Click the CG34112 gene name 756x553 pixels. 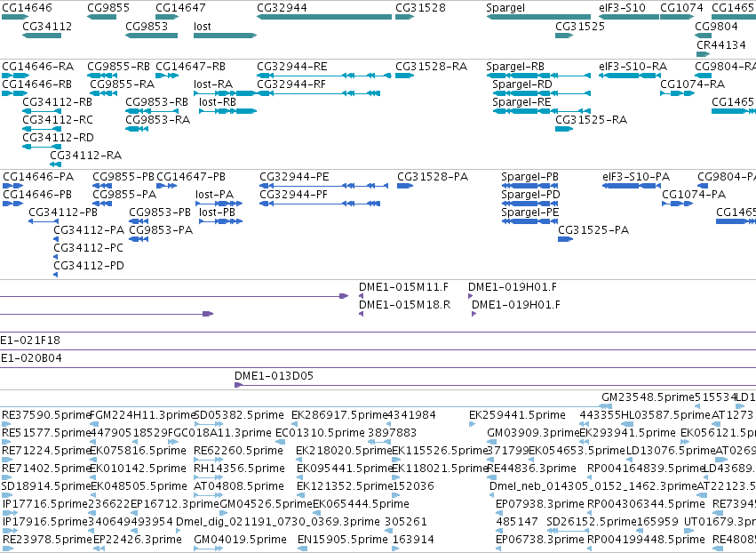47,26
